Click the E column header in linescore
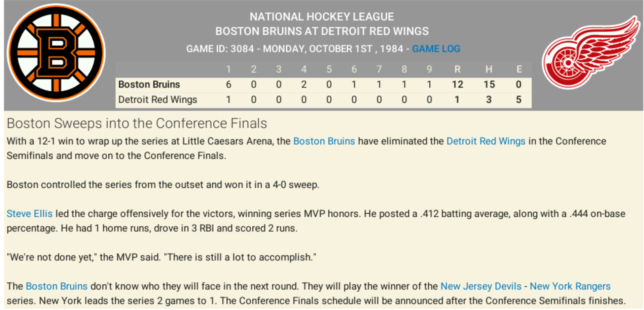644x310 pixels. point(519,69)
